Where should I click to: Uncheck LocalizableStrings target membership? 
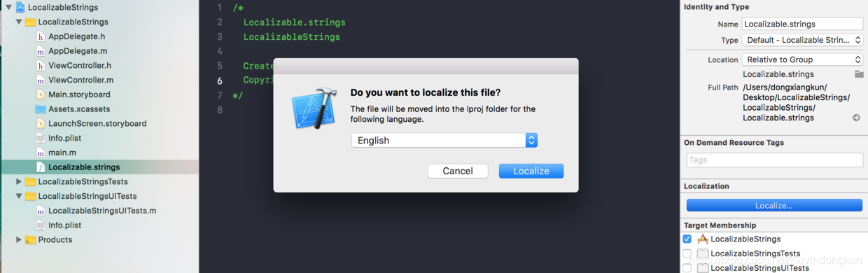click(687, 239)
